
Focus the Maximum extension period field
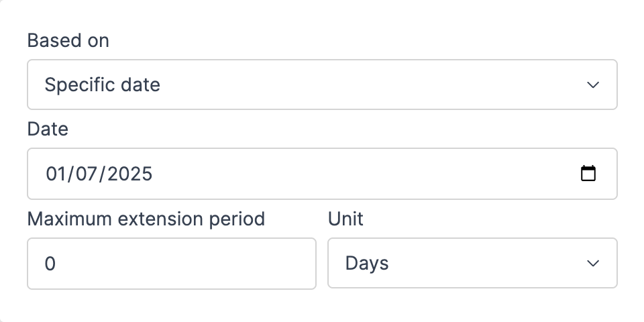(171, 264)
